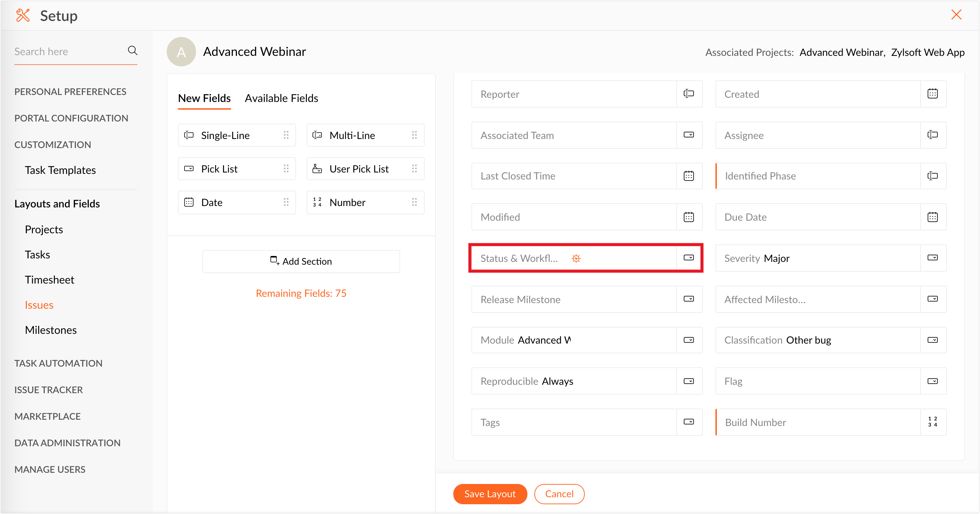Screen dimensions: 980x514
Task: Expand the ISSUE TRACKER sidebar section
Action: [48, 390]
